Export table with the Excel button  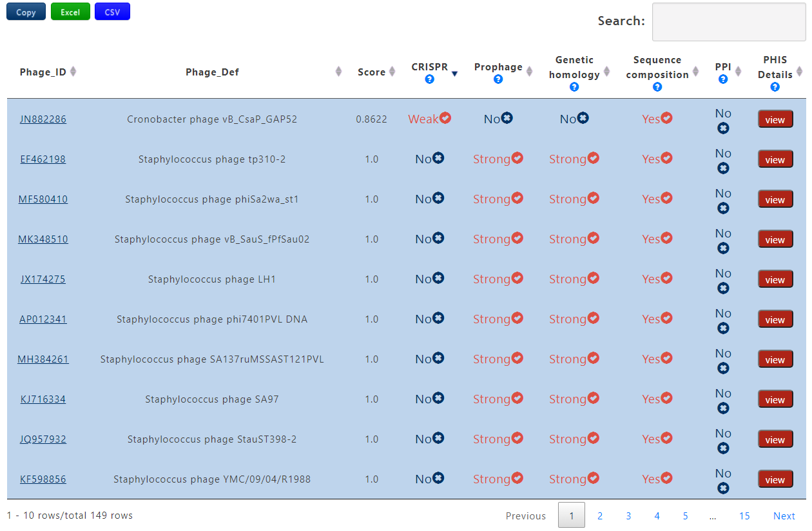[70, 12]
